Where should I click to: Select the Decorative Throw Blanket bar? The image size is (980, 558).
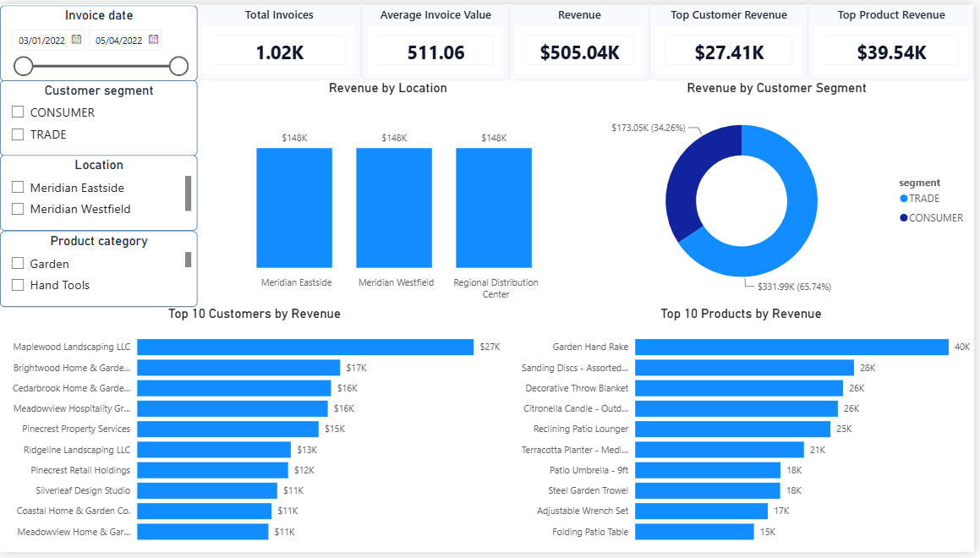pyautogui.click(x=739, y=388)
